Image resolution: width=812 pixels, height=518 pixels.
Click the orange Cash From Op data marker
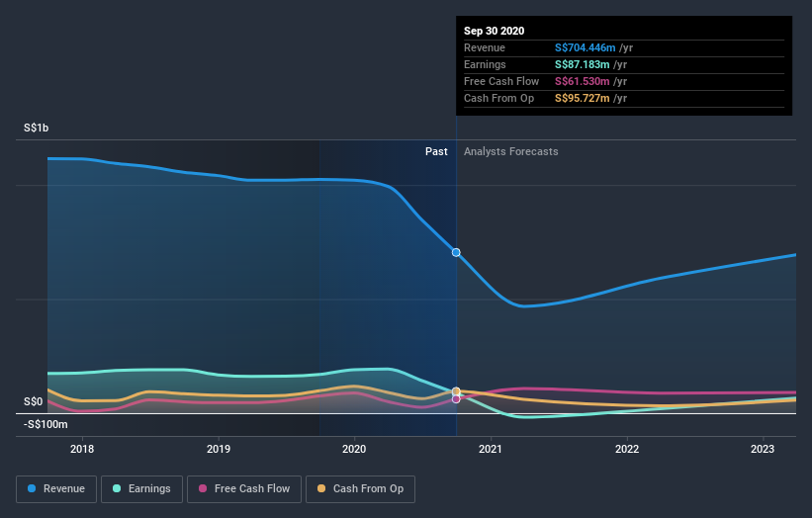456,391
